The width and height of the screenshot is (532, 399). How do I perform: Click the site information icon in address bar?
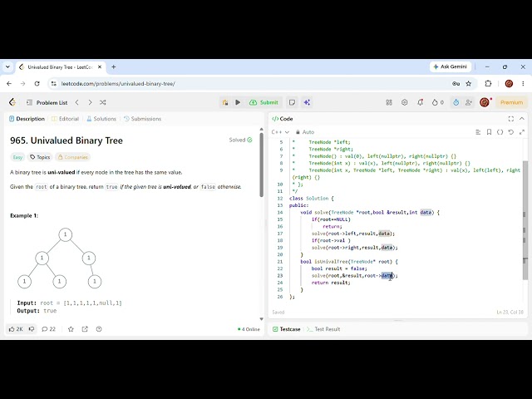(x=53, y=83)
